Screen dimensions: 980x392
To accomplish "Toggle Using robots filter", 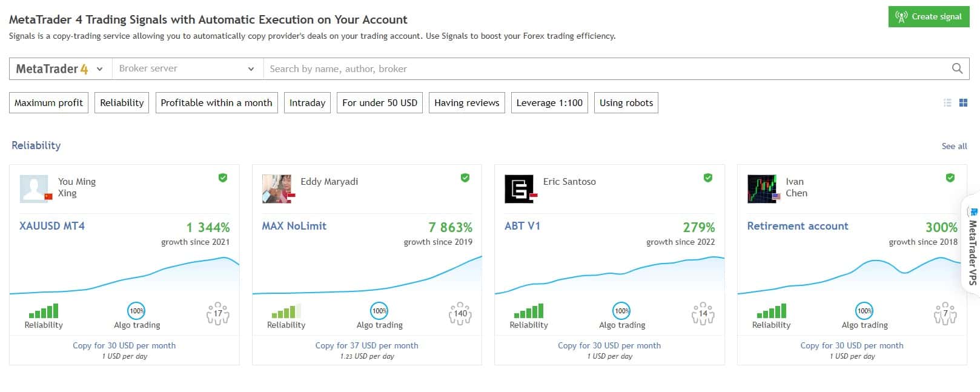I will click(626, 103).
